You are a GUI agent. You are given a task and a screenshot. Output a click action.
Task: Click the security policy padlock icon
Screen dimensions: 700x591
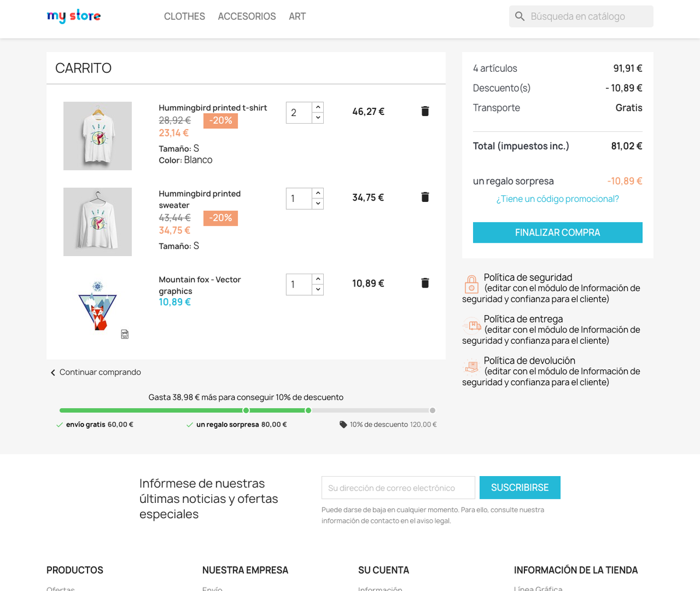[x=471, y=284]
